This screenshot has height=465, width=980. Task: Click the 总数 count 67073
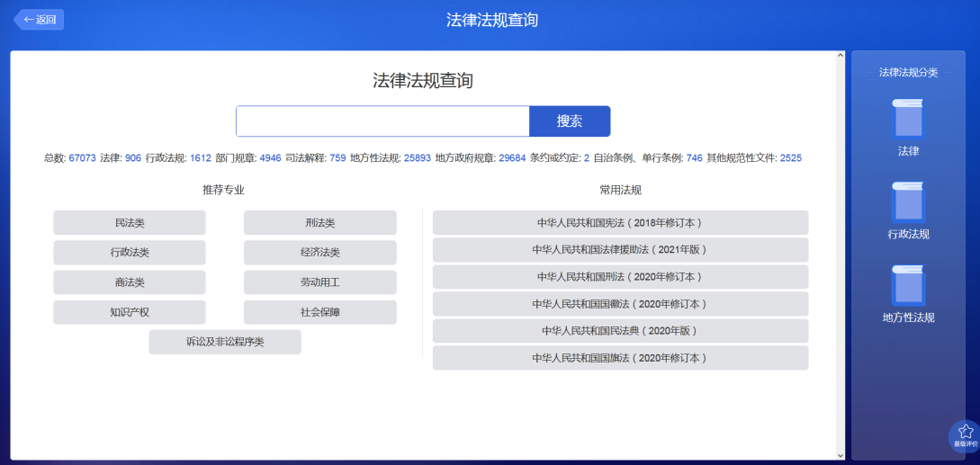point(83,158)
